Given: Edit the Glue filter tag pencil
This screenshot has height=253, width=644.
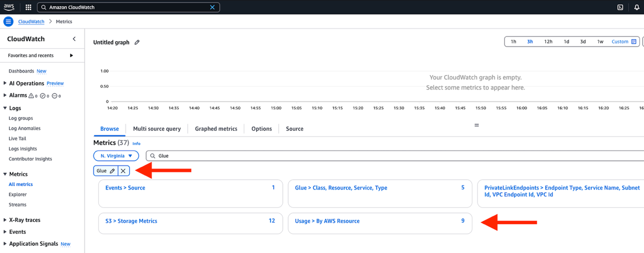Looking at the screenshot, I should tap(112, 171).
